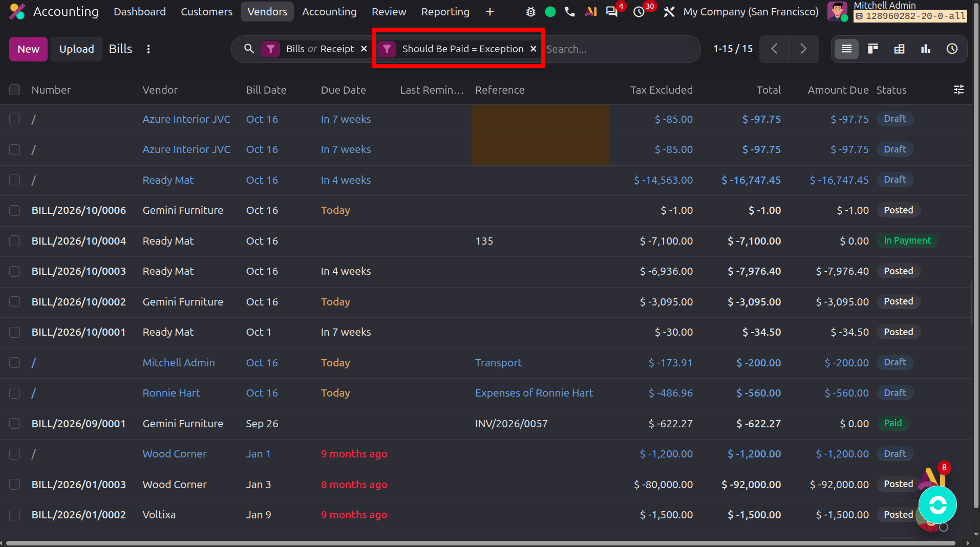980x547 pixels.
Task: Open Bills actions kebab menu
Action: 148,49
